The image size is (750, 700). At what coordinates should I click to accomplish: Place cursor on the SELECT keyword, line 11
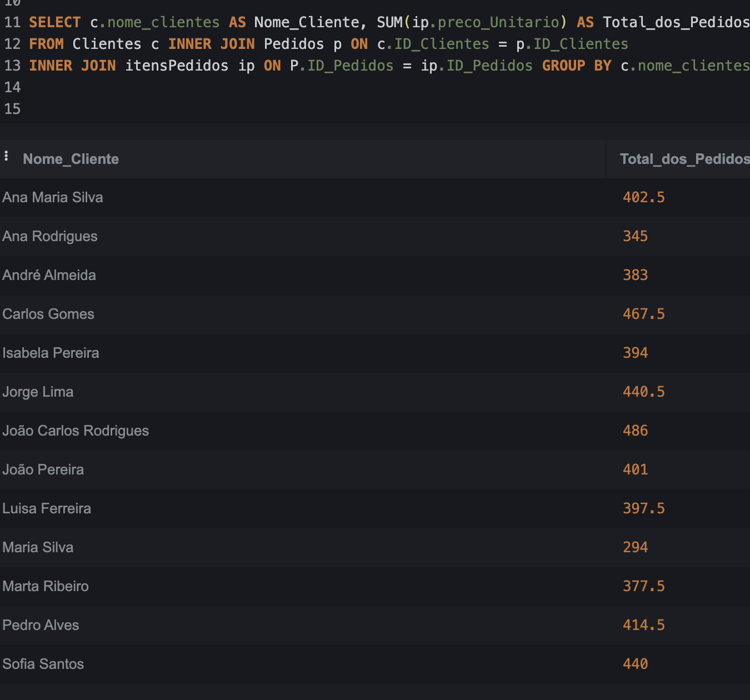55,22
